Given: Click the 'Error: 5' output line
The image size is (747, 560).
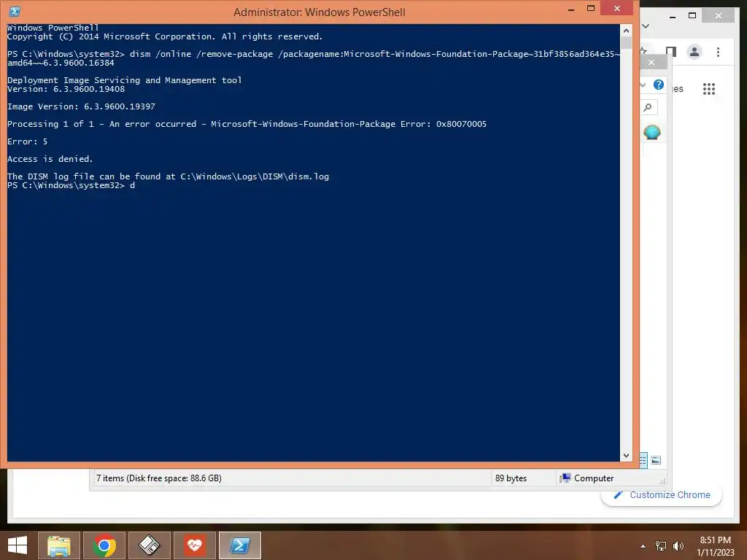Looking at the screenshot, I should point(27,141).
